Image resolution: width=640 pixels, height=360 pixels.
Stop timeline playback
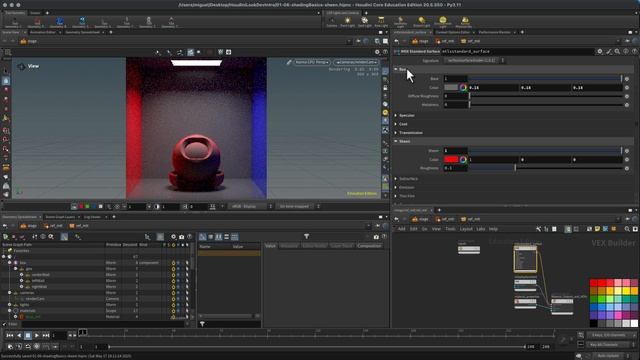pyautogui.click(x=28, y=335)
